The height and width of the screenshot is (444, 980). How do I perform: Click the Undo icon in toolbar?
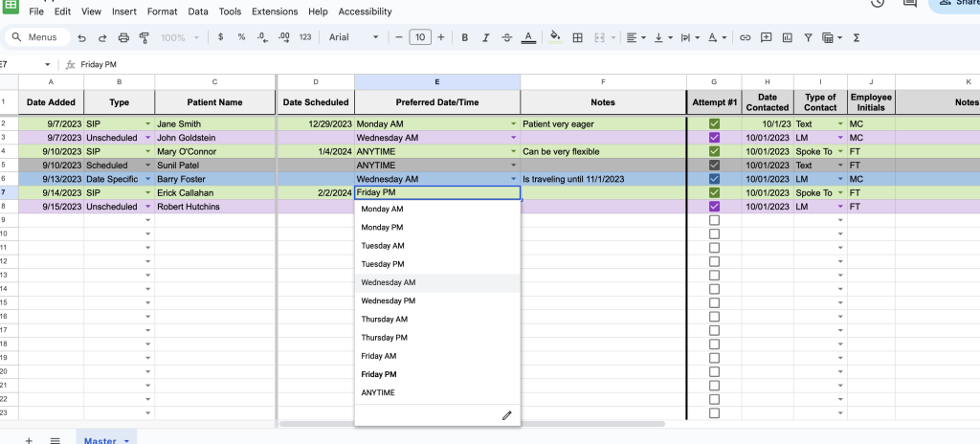point(81,37)
